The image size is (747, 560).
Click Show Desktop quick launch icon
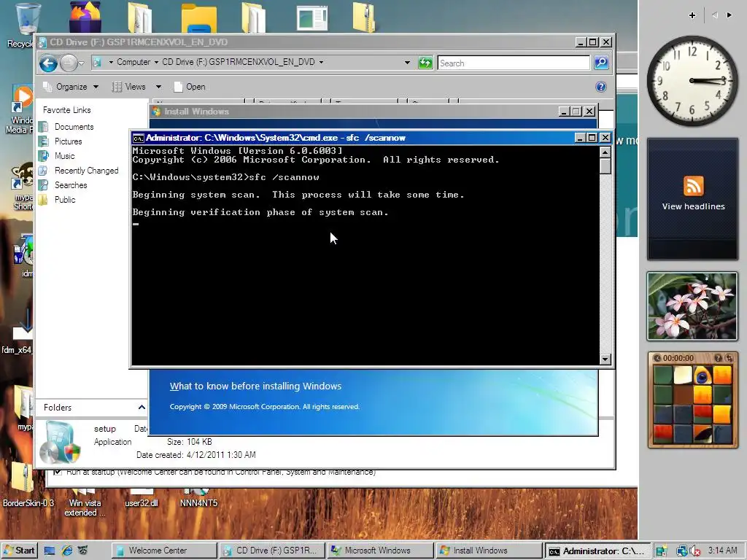(x=50, y=551)
